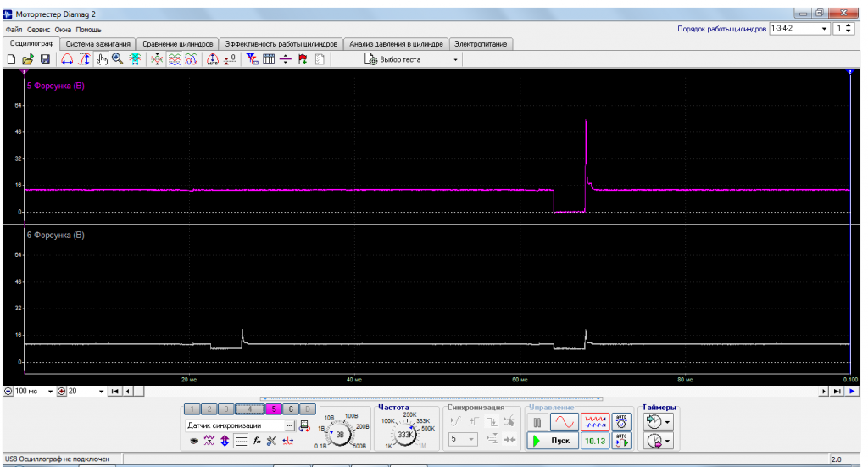The image size is (868, 467).
Task: Toggle channel 4 button
Action: click(x=250, y=409)
